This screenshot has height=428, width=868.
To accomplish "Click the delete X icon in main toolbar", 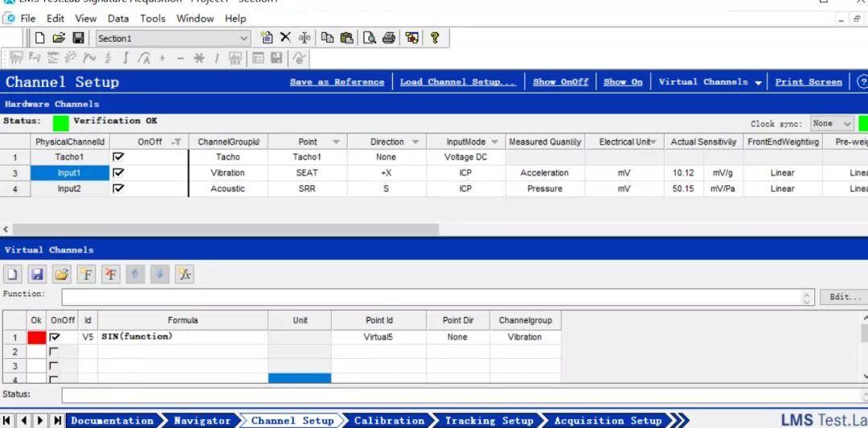I will click(285, 37).
